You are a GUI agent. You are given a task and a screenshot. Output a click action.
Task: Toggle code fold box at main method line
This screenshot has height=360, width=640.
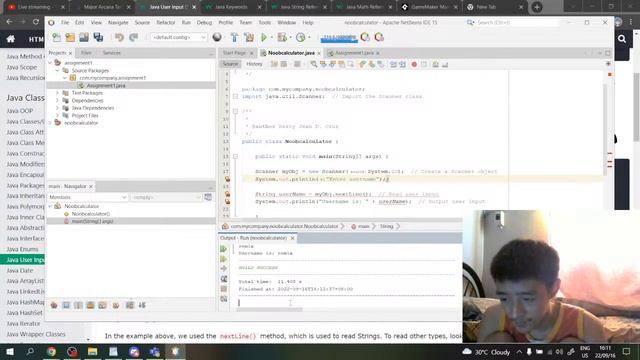point(236,156)
